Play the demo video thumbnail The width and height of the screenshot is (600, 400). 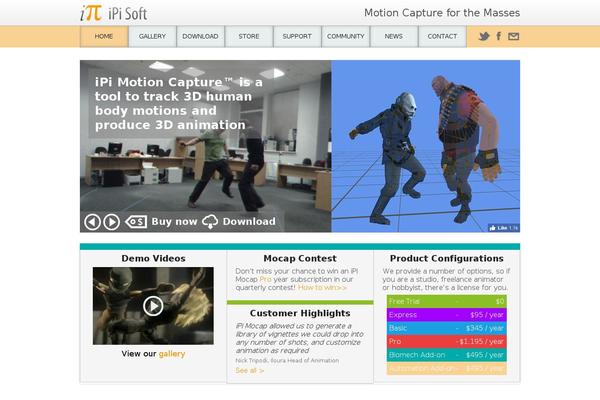click(x=153, y=306)
